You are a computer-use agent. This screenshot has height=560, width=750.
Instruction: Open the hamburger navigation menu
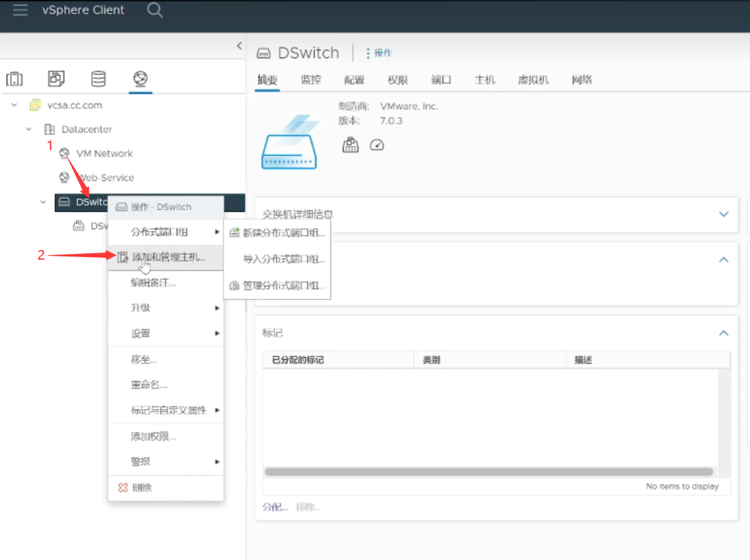[20, 10]
